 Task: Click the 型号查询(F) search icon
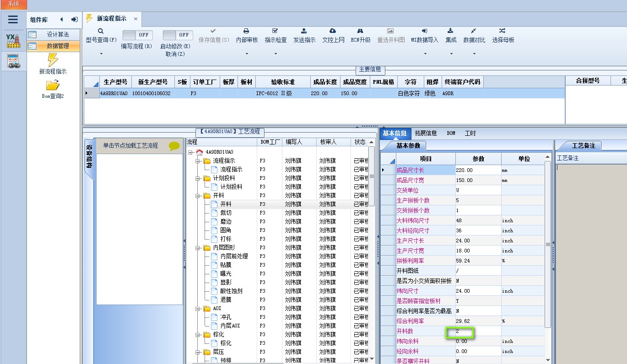[x=101, y=31]
